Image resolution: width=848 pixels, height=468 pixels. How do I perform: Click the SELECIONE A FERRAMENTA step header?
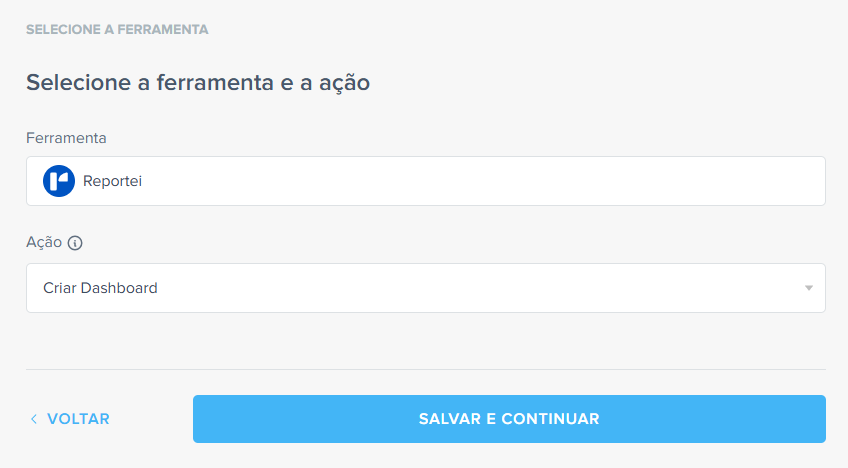117,30
